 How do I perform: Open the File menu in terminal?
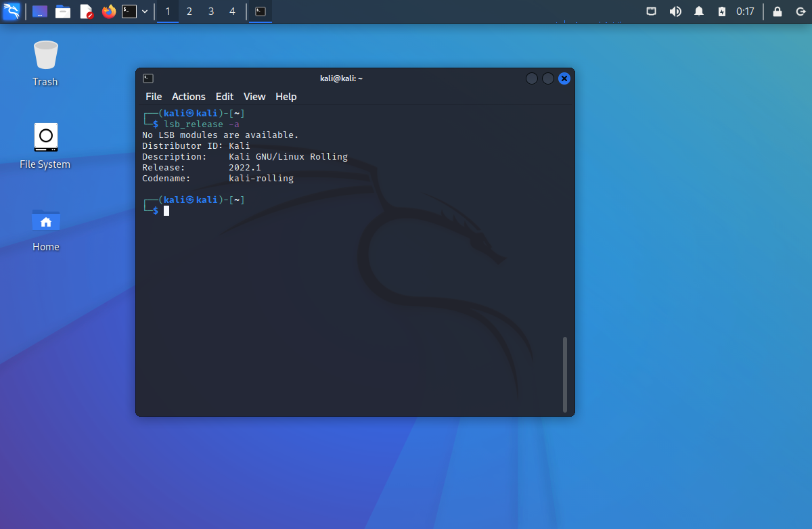click(x=154, y=97)
